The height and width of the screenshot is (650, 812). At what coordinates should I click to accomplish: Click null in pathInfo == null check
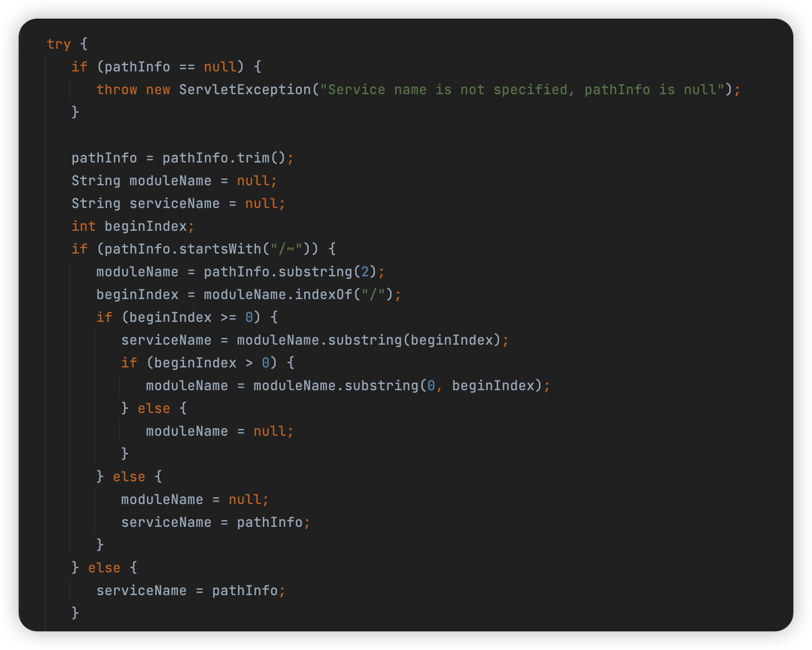point(220,67)
